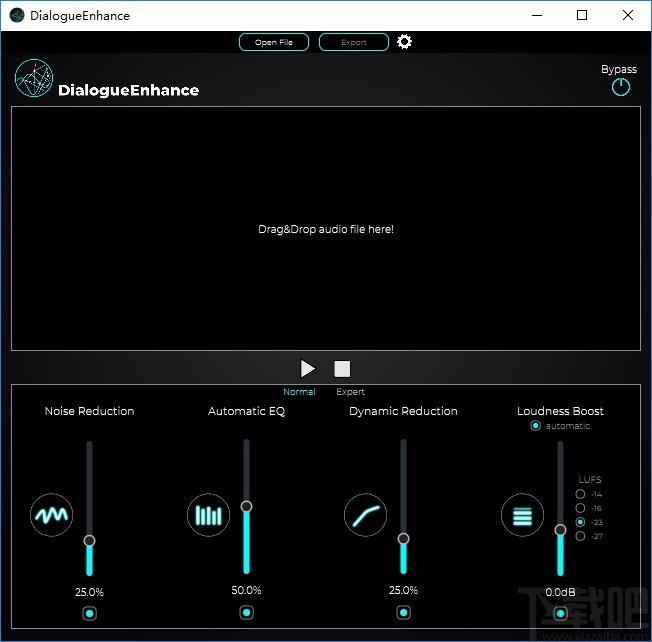
Task: Click the Noise Reduction label
Action: click(x=89, y=411)
